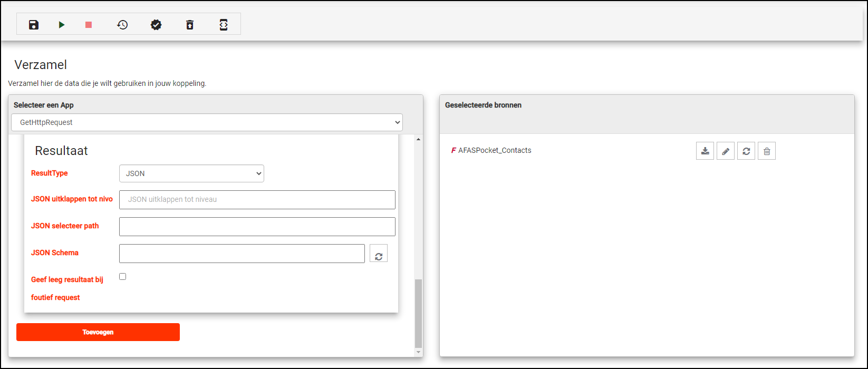Focus the JSON uitklappen tot niveau field
This screenshot has height=369, width=868.
point(257,200)
